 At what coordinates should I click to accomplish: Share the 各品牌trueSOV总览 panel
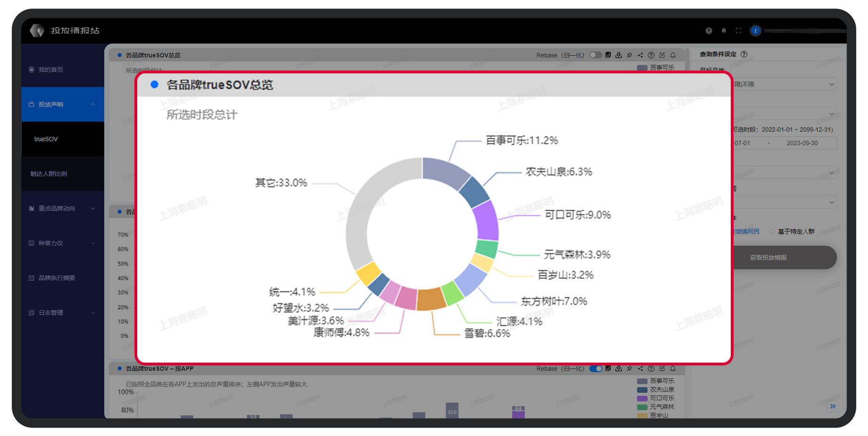pos(640,55)
